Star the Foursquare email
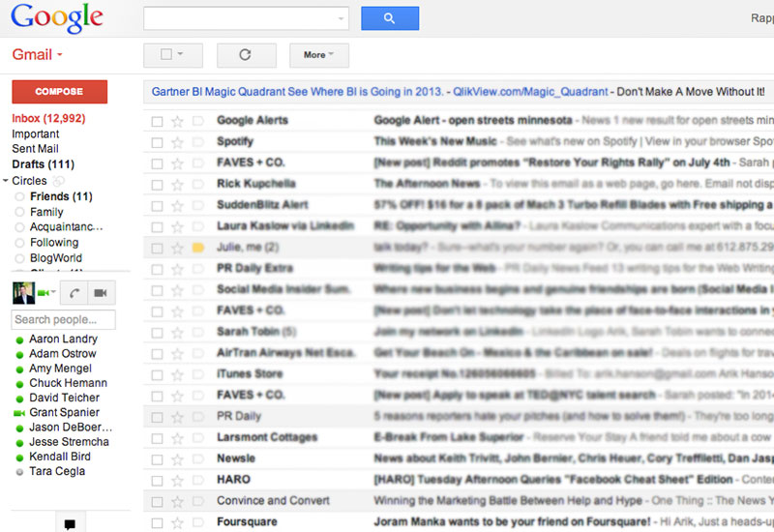 (x=177, y=522)
